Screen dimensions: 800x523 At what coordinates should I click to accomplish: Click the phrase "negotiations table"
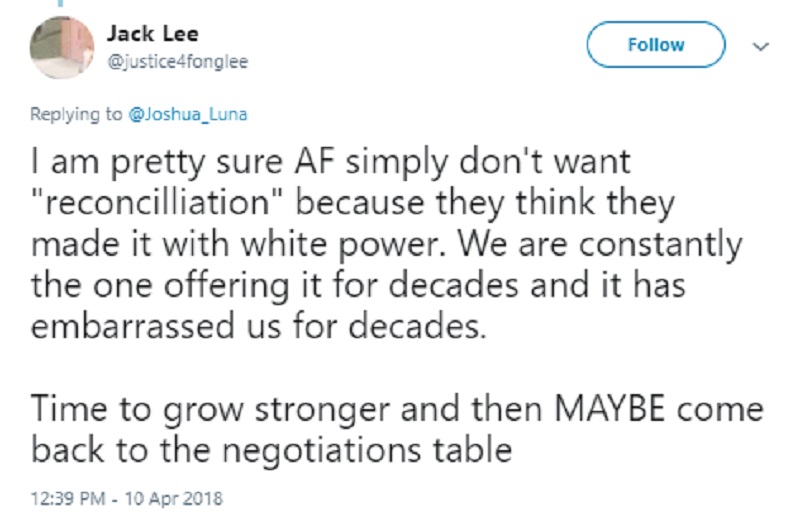point(367,451)
